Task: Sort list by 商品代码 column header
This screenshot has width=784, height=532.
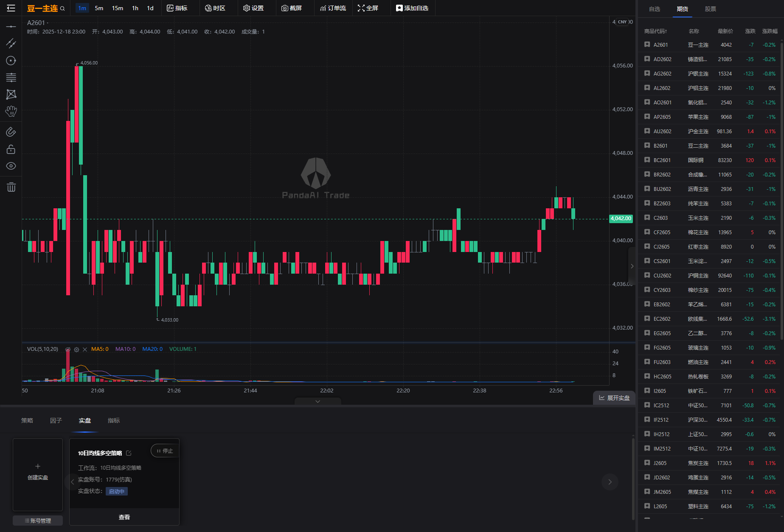Action: point(656,31)
